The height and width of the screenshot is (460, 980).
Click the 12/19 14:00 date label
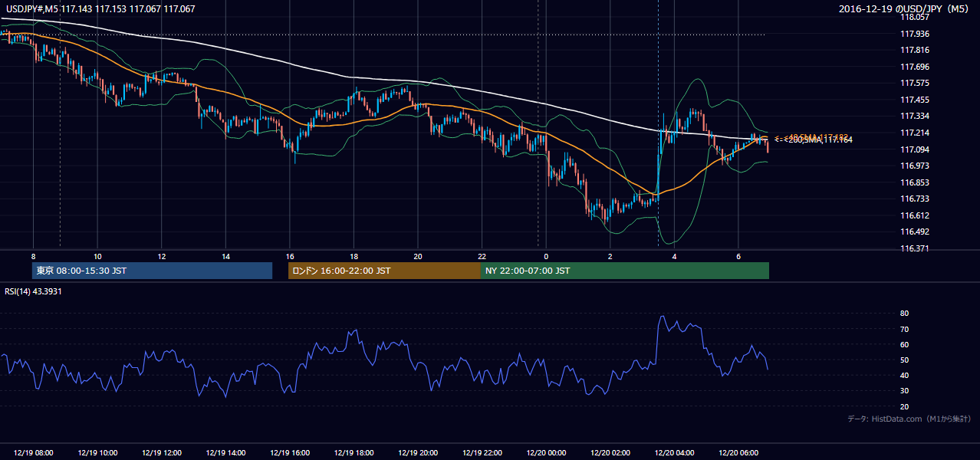(x=226, y=453)
